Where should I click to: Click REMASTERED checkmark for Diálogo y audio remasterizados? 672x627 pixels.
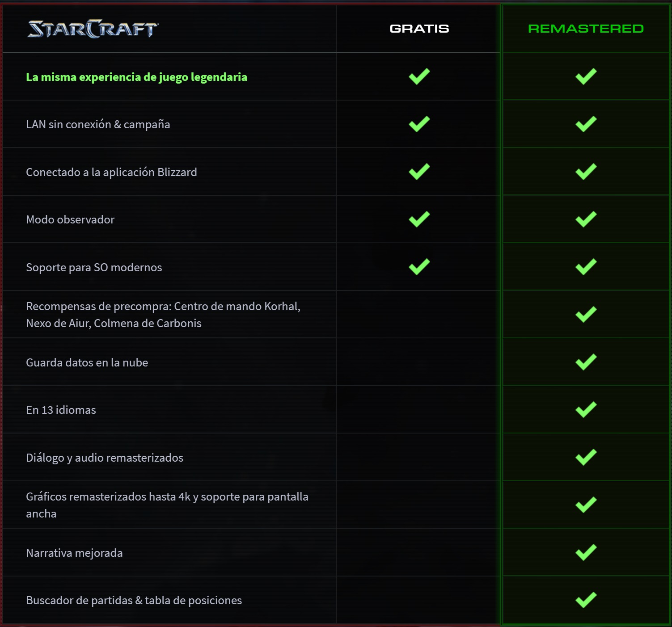click(x=586, y=457)
